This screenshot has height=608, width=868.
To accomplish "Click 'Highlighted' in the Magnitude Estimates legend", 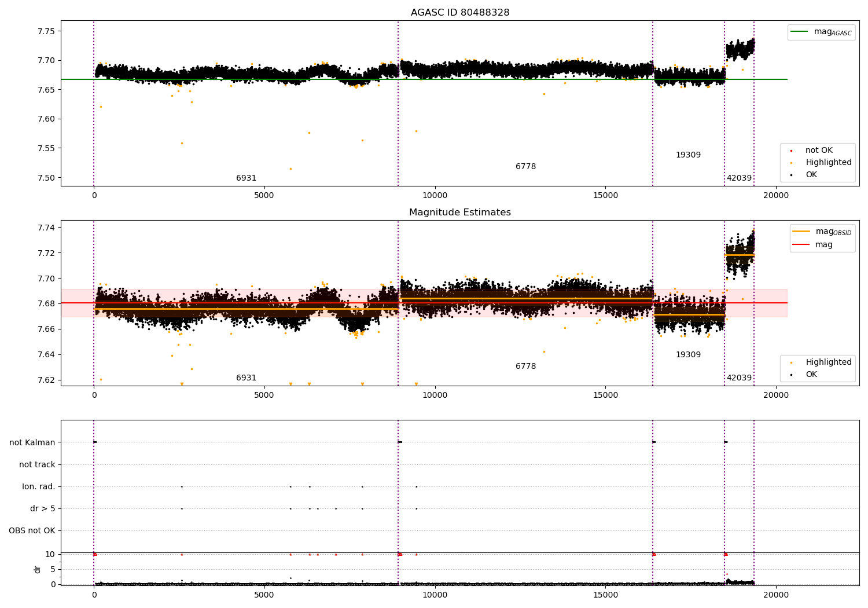I will (829, 362).
